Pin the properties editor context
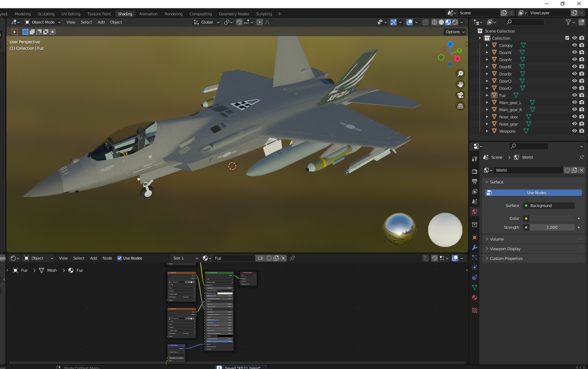Viewport: 588px width, 369px height. pyautogui.click(x=581, y=157)
